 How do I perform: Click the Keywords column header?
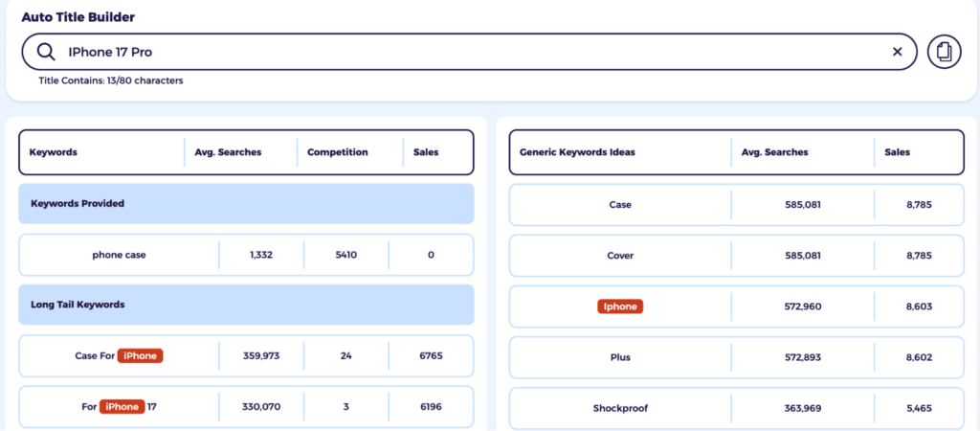coord(54,152)
